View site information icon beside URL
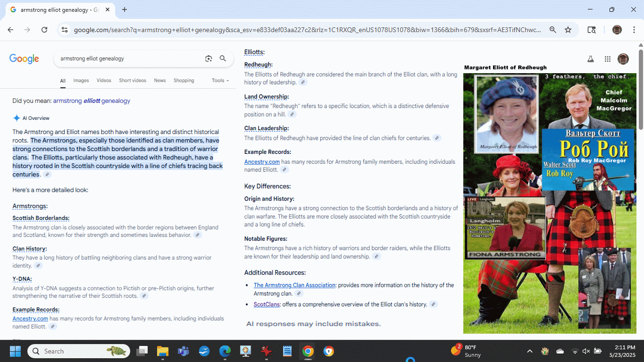The height and width of the screenshot is (362, 644). click(x=65, y=30)
